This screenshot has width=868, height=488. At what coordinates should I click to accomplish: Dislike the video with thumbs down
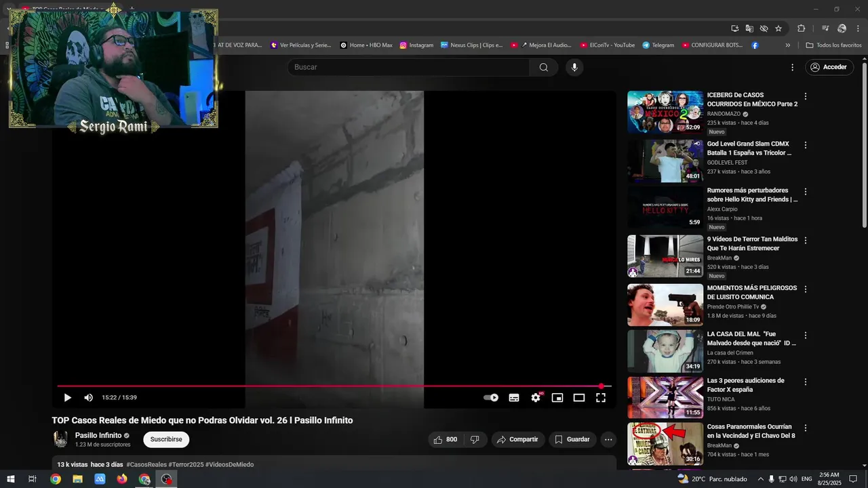tap(475, 439)
